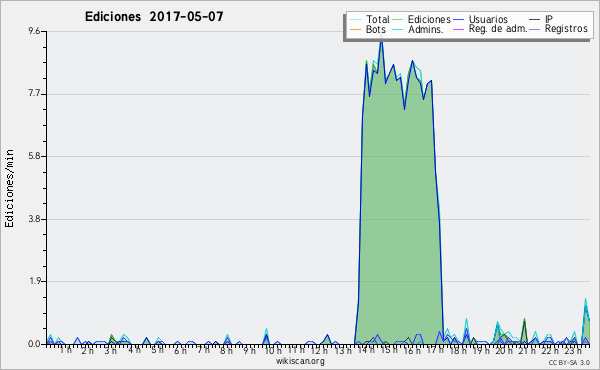This screenshot has width=600, height=370.
Task: Select the 'IP' legend entry
Action: [x=541, y=19]
